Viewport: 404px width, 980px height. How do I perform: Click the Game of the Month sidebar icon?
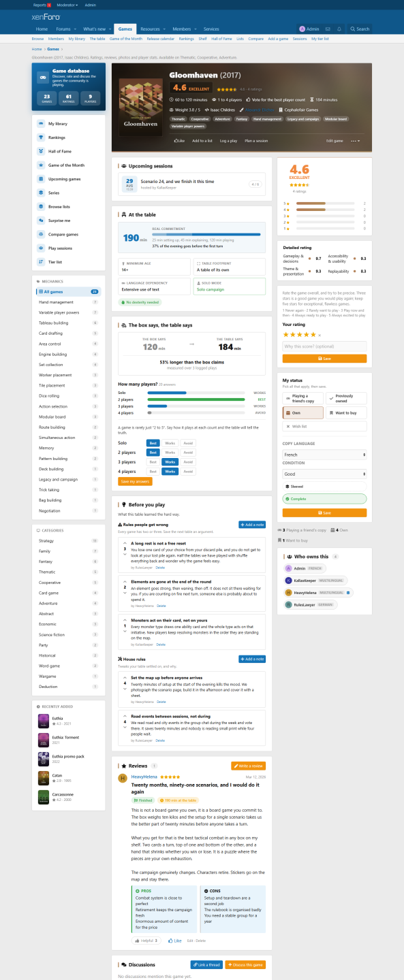point(42,165)
